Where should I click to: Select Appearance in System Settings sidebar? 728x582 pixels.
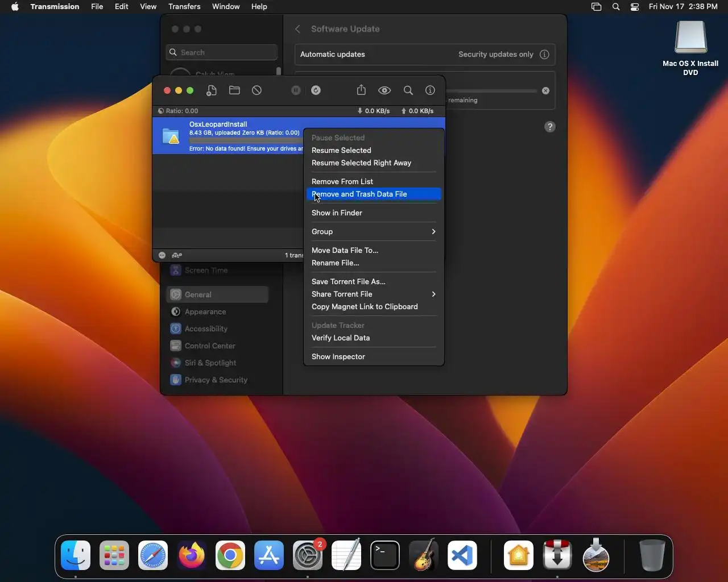point(217,311)
